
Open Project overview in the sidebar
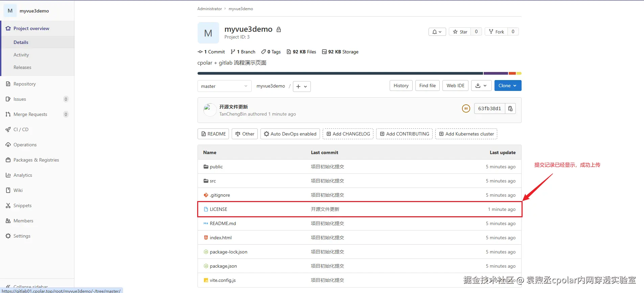[x=37, y=28]
